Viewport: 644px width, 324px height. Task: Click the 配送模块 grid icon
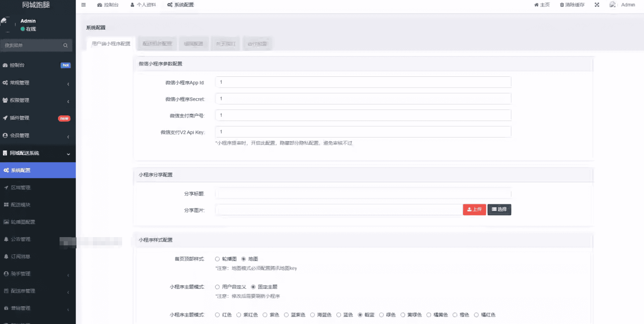[6, 205]
